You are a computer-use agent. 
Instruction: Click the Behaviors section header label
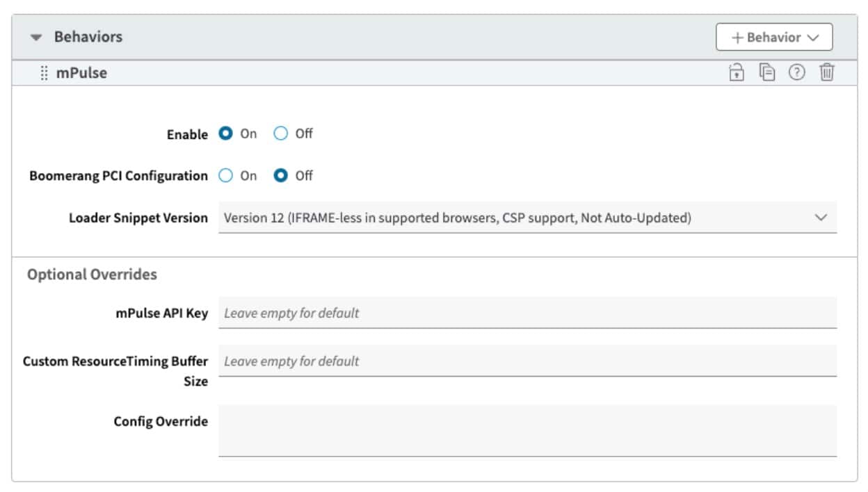[x=88, y=37]
